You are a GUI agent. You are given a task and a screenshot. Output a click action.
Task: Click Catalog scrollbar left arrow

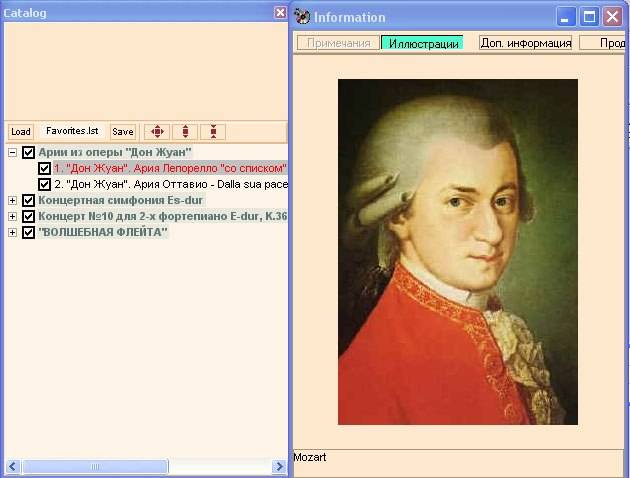coord(12,467)
